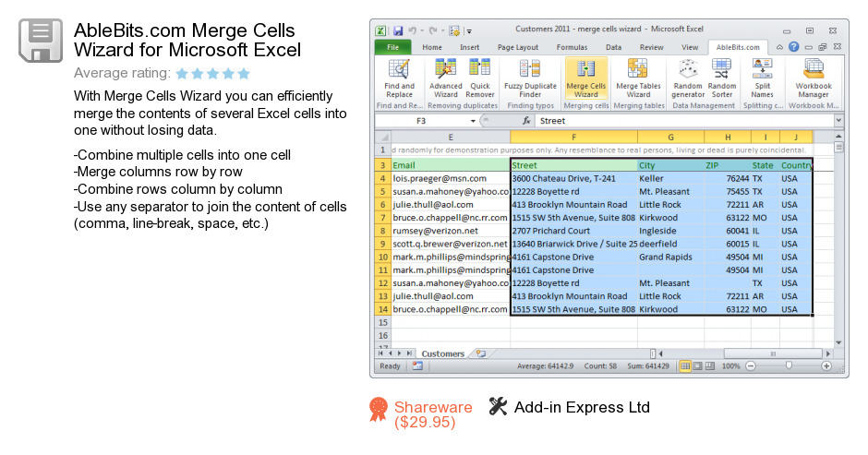
Task: Select the Grand Rapids city cell
Action: [671, 257]
